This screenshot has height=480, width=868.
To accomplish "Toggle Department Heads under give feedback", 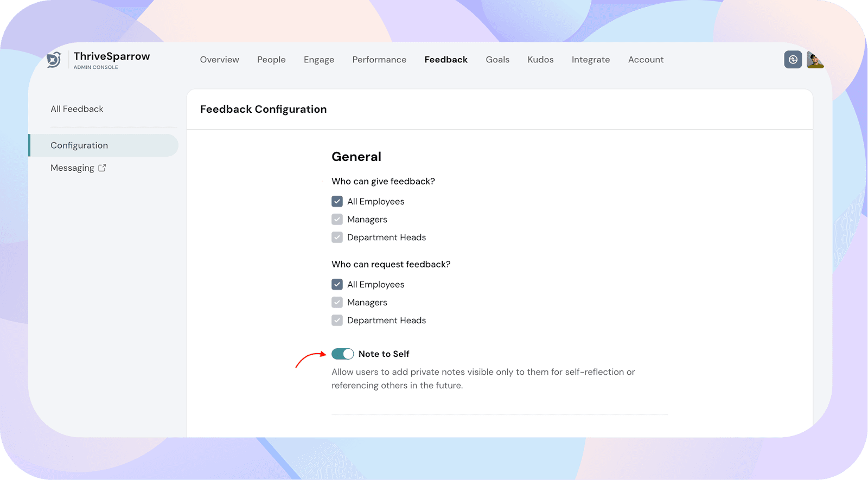I will [337, 238].
